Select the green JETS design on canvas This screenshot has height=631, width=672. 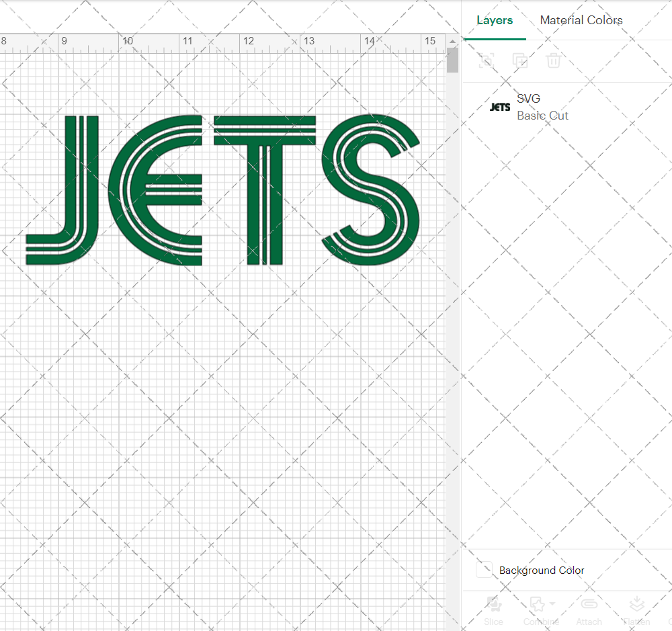coord(222,190)
